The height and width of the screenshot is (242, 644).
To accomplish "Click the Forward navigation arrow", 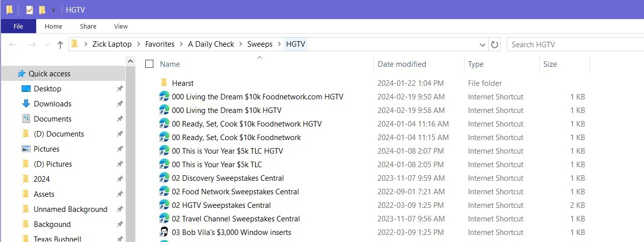I will (x=32, y=44).
